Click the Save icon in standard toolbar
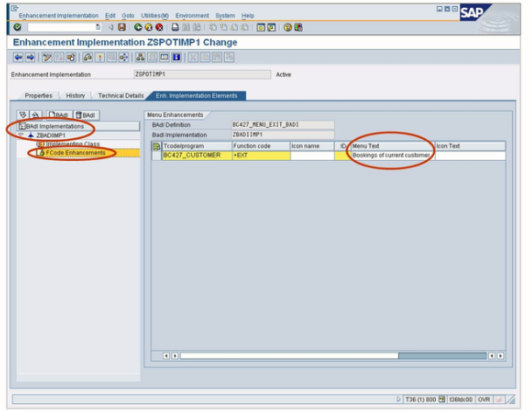This screenshot has width=532, height=411. pyautogui.click(x=121, y=27)
